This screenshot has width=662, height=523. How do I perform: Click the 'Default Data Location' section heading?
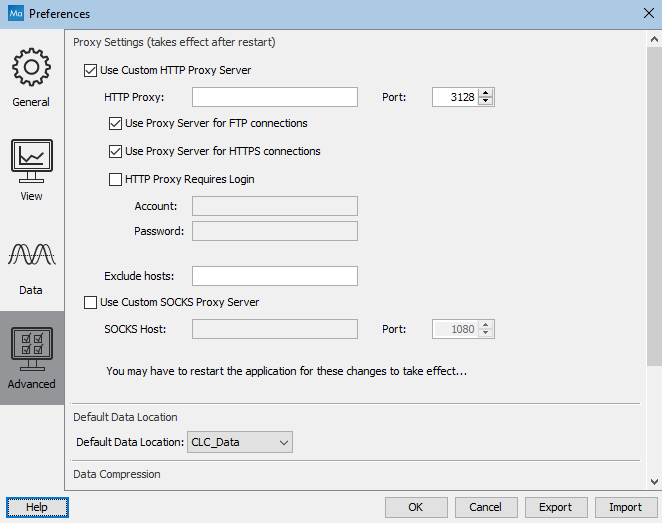[125, 417]
